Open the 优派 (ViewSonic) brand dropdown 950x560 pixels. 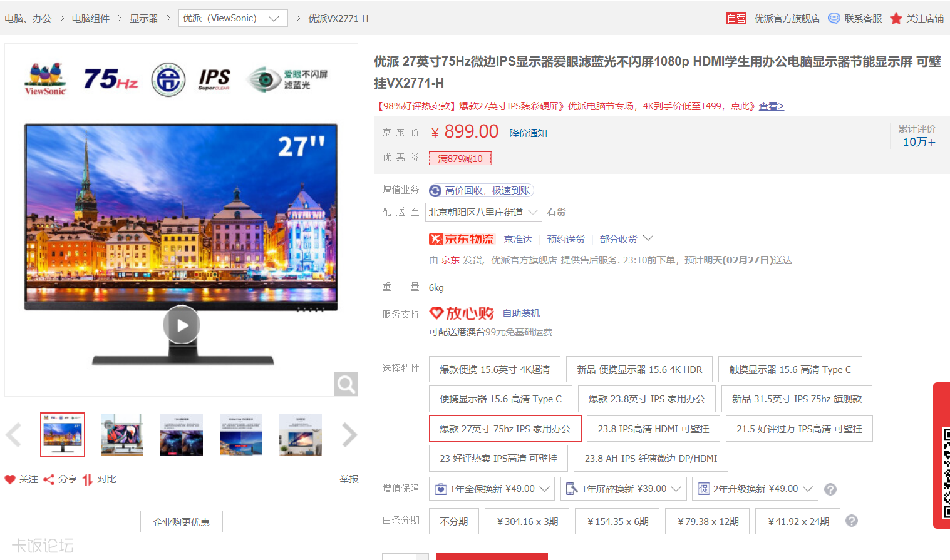click(x=233, y=18)
